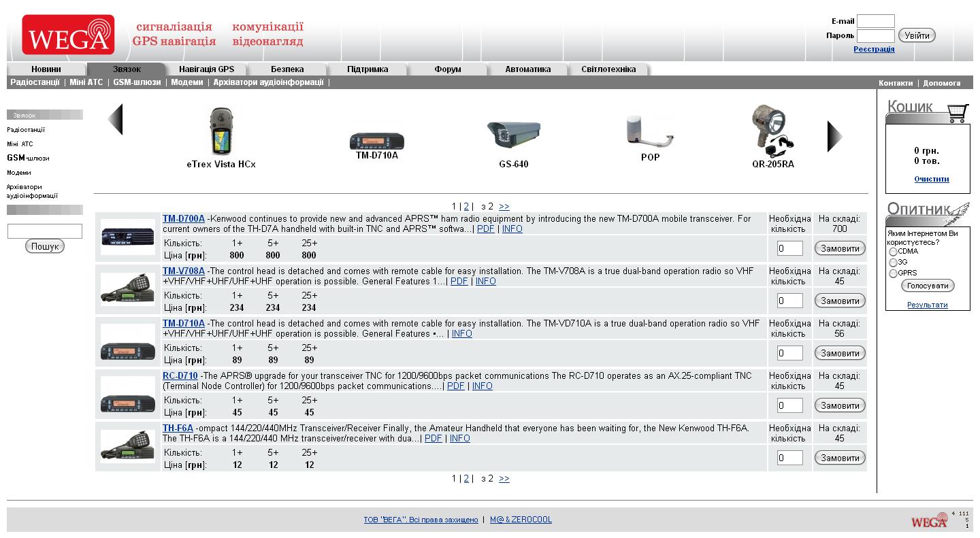
Task: Open the Форум tab
Action: pos(448,69)
